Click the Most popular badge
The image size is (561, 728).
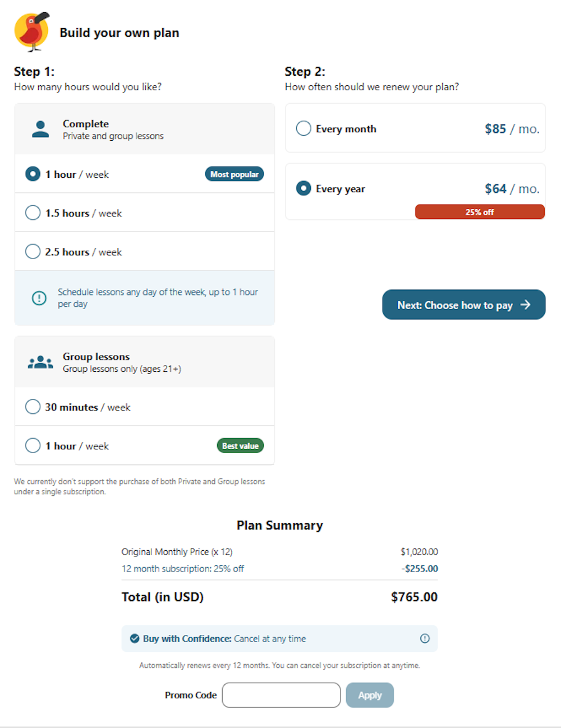(234, 174)
